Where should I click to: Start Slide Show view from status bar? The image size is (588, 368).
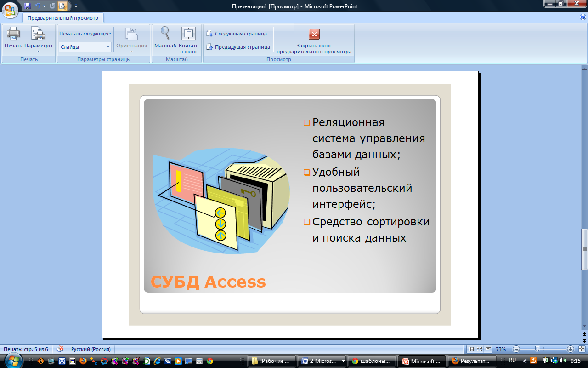[488, 349]
